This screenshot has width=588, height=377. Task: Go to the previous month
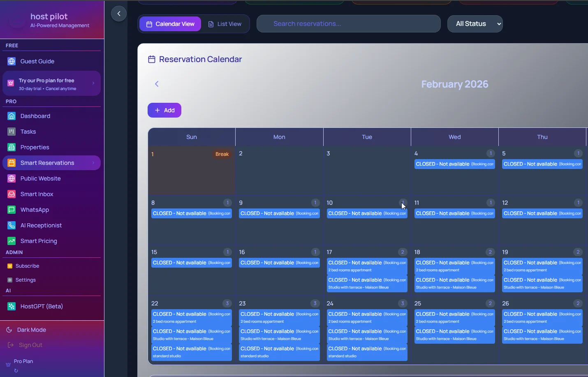point(157,84)
